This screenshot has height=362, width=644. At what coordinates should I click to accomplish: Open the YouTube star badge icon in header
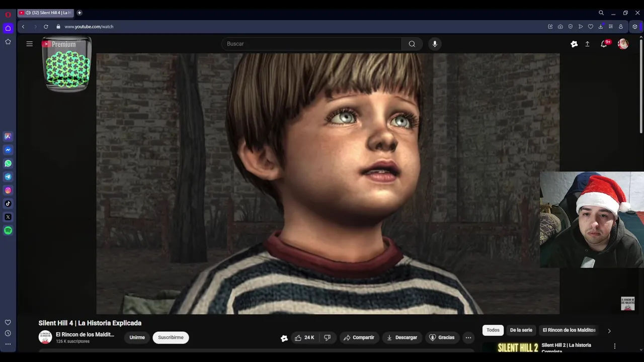click(x=574, y=44)
